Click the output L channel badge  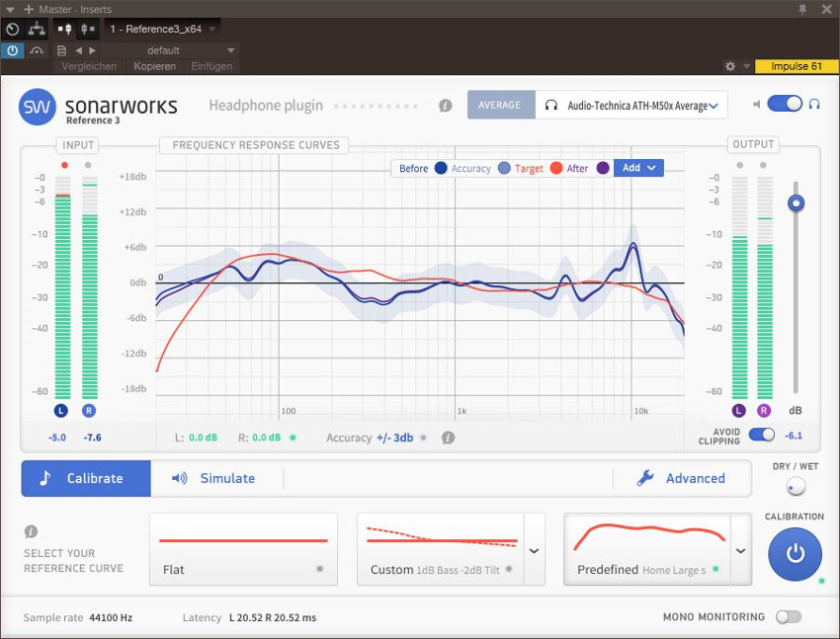tap(739, 411)
